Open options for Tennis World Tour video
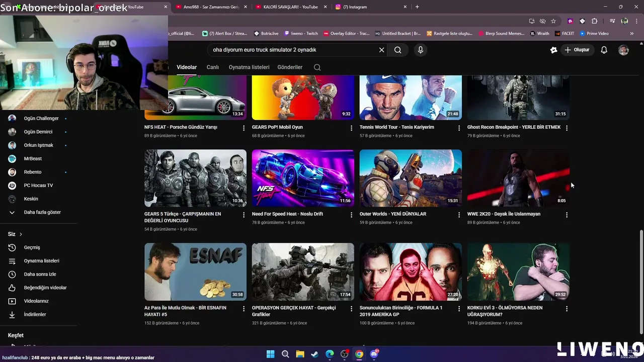The height and width of the screenshot is (362, 644). [459, 128]
